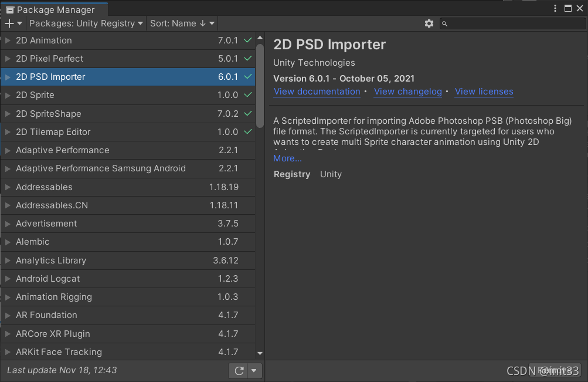Expand the Alembic package arrow

[8, 242]
